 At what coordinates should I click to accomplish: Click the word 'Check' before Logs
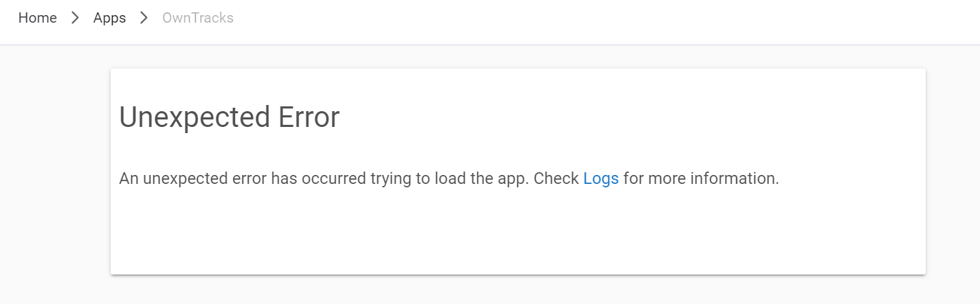pos(556,178)
